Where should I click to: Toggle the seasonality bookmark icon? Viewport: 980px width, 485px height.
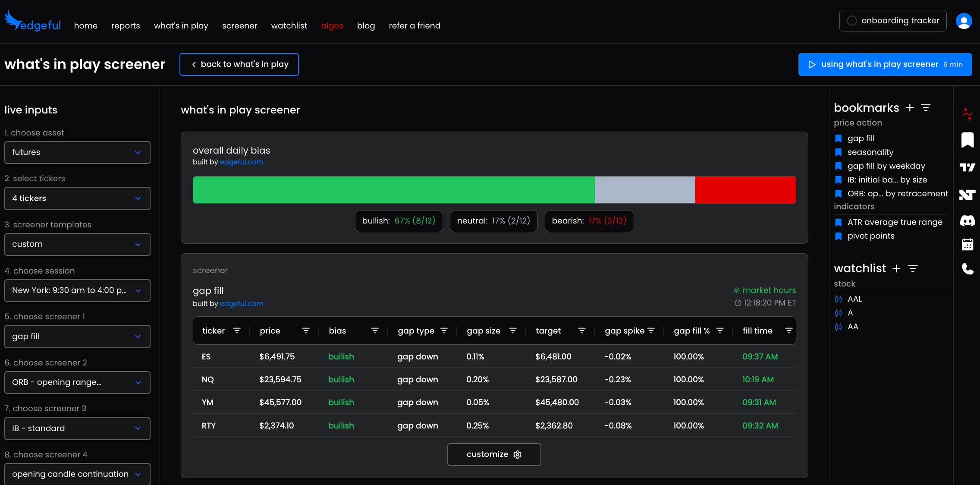click(x=839, y=152)
